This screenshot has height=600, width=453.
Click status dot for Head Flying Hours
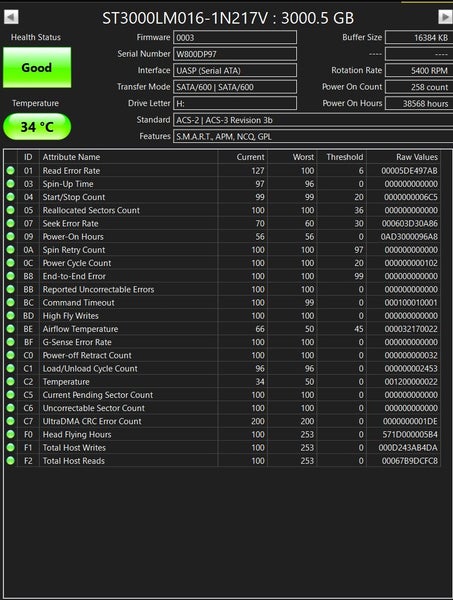click(11, 435)
